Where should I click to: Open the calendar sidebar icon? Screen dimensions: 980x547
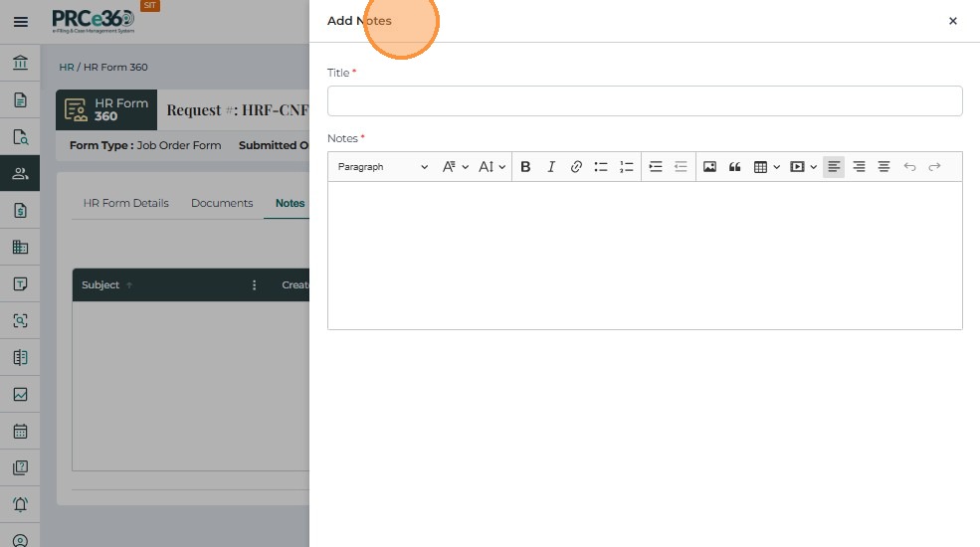point(20,432)
